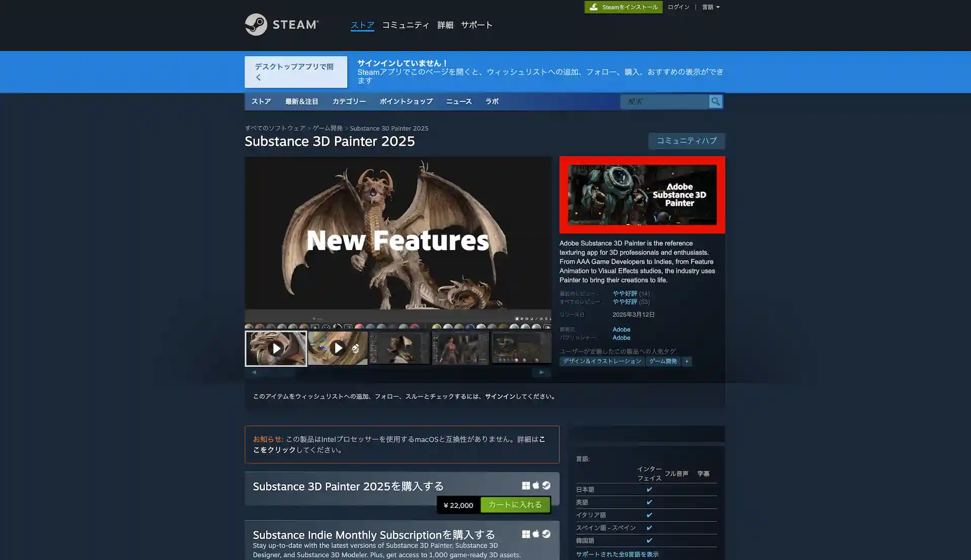Open the ストア store tab in header
Viewport: 971px width, 560px height.
(363, 25)
